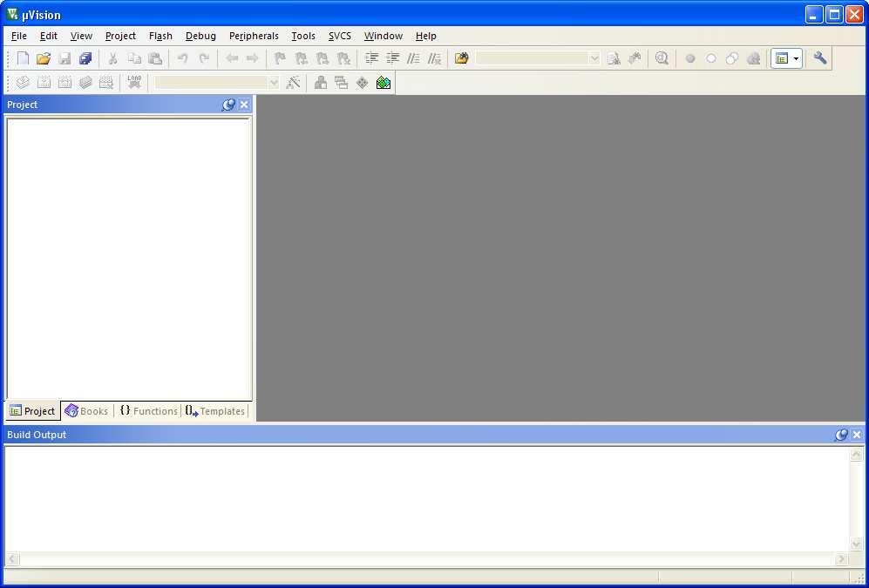Screen dimensions: 869x588
Task: Open the Project menu
Action: pyautogui.click(x=120, y=36)
